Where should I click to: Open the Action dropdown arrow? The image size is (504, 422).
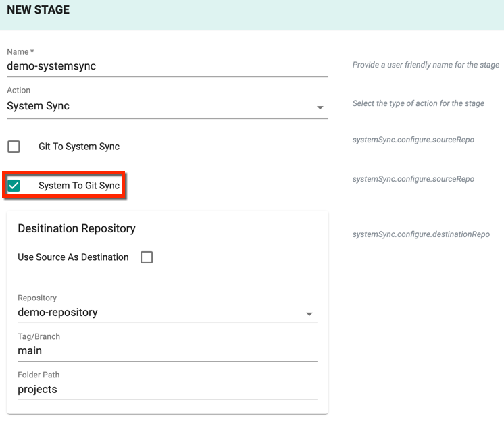[320, 107]
